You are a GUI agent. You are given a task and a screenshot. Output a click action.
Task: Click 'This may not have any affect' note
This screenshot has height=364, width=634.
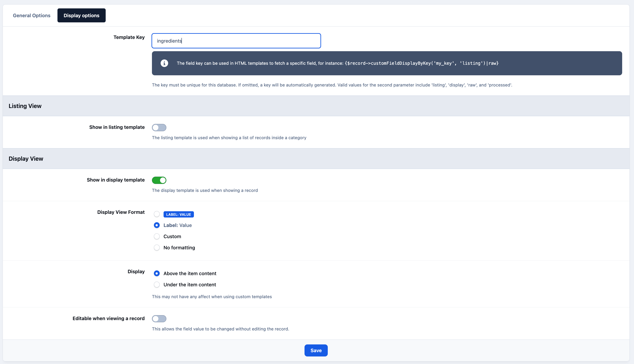212,297
